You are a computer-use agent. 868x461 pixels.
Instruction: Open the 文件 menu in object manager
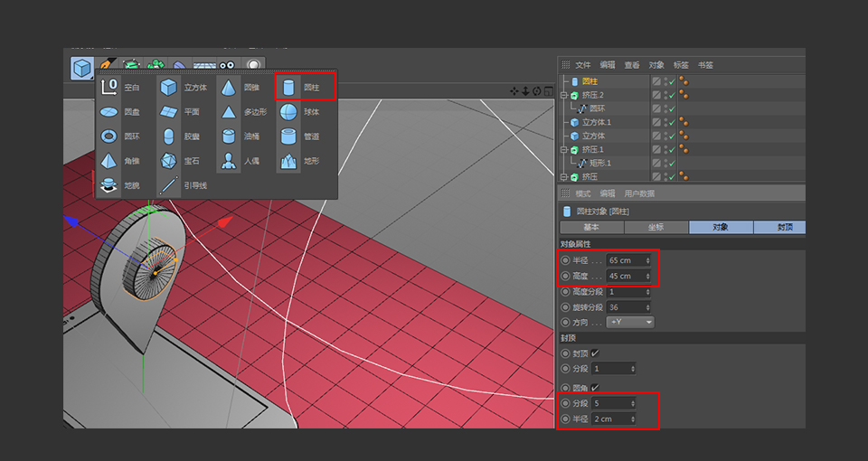pos(583,65)
